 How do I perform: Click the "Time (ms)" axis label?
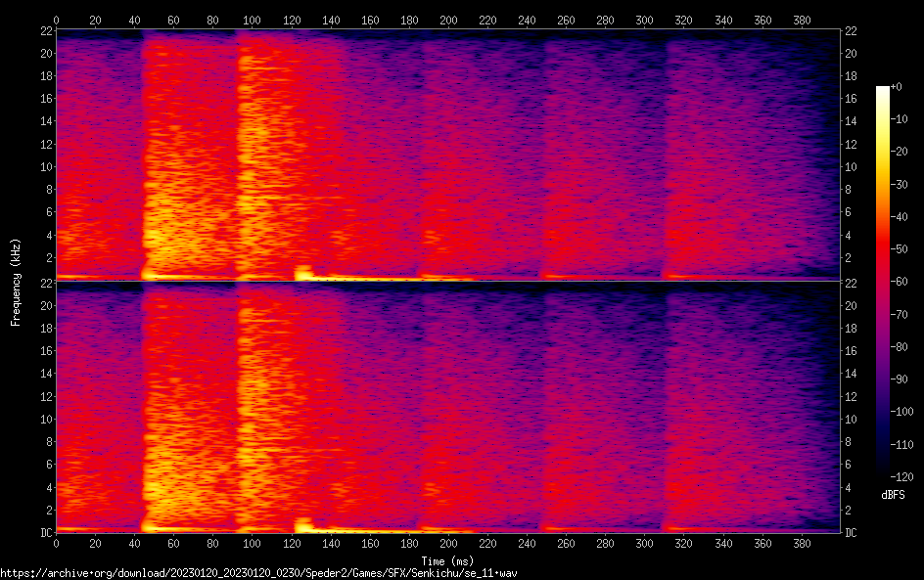[447, 560]
